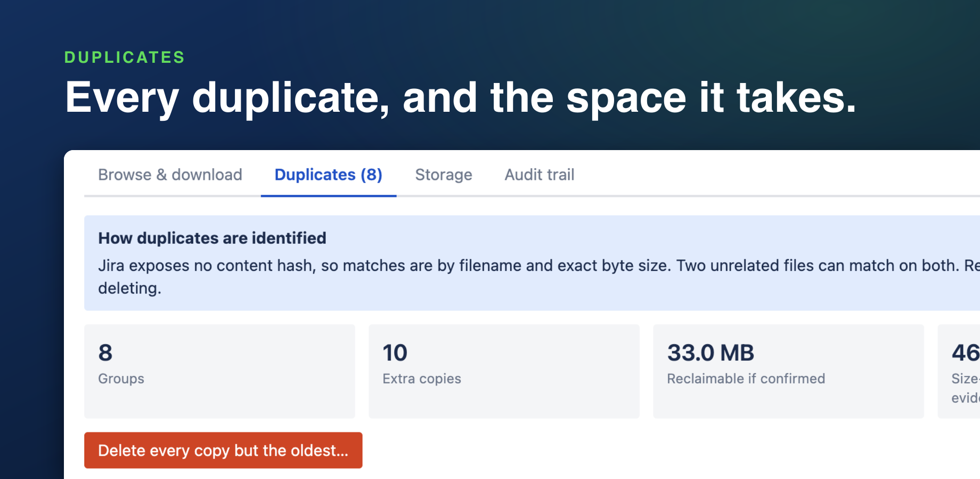Click the '8 Groups' stat card

click(x=219, y=371)
